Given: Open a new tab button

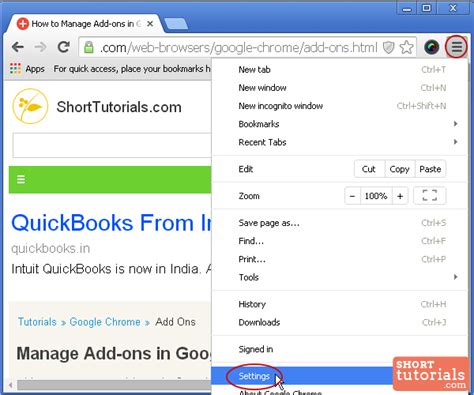Looking at the screenshot, I should click(176, 24).
